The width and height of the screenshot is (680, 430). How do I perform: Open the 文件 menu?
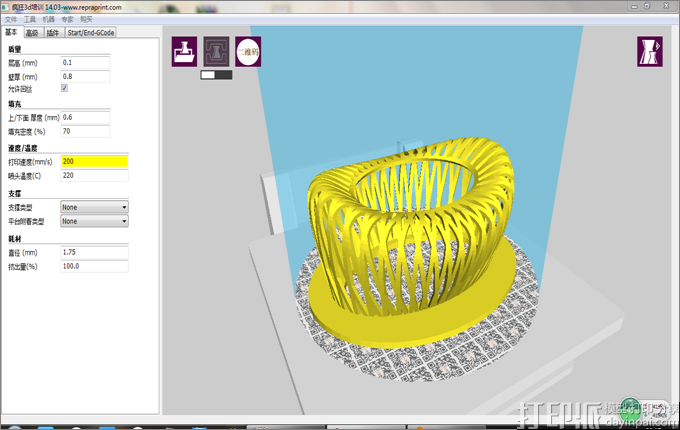12,19
